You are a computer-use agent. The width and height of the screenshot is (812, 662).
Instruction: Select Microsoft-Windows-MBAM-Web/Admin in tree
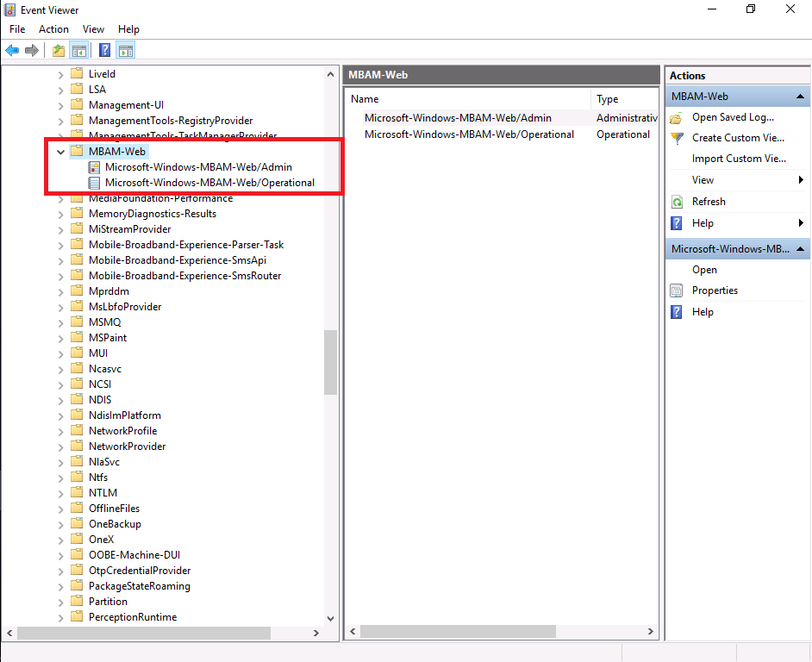coord(198,167)
